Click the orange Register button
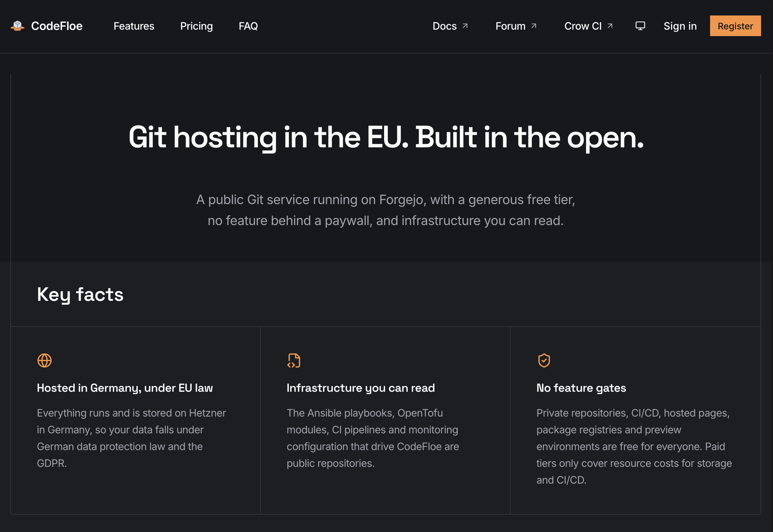This screenshot has width=773, height=532. coord(735,26)
